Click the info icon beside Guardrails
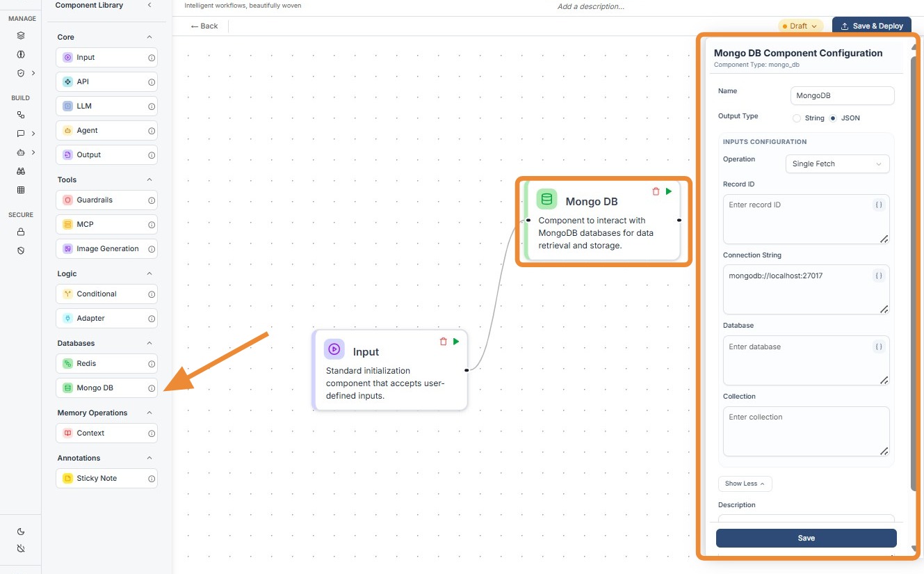 pyautogui.click(x=152, y=200)
